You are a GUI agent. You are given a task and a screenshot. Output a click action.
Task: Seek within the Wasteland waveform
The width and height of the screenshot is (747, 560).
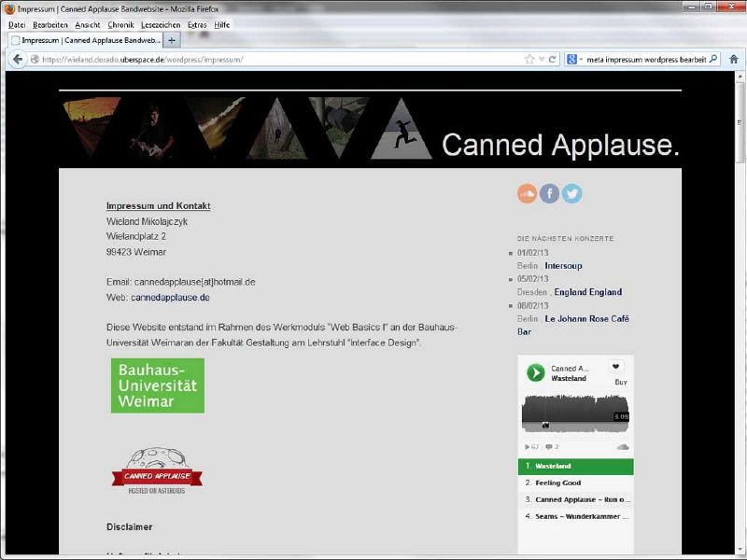point(575,413)
